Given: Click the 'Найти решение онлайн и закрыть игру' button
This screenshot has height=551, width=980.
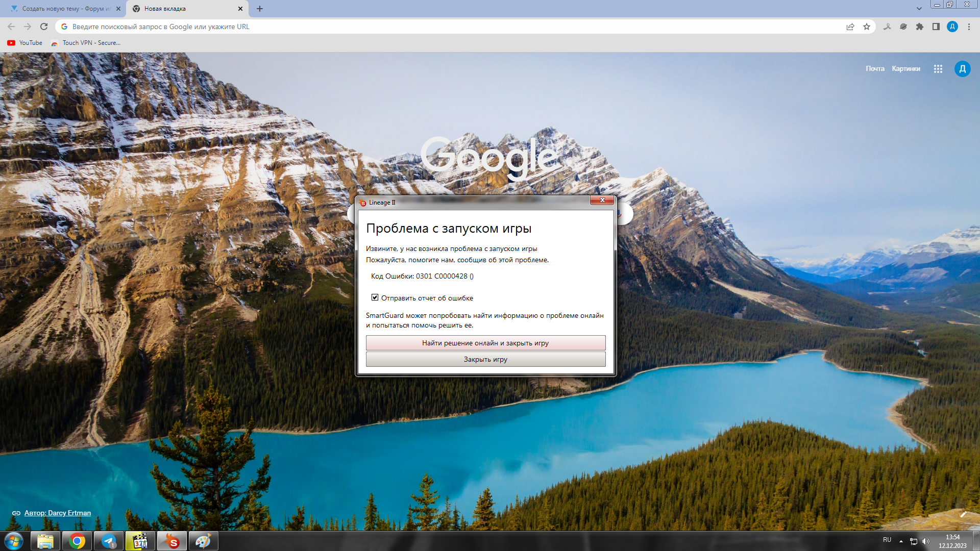Looking at the screenshot, I should [x=485, y=343].
